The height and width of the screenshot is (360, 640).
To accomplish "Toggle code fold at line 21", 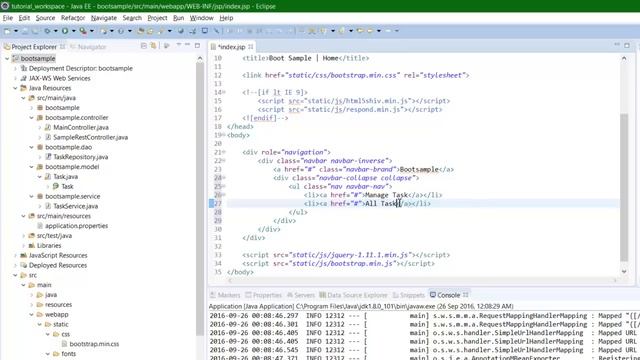I will [x=224, y=152].
